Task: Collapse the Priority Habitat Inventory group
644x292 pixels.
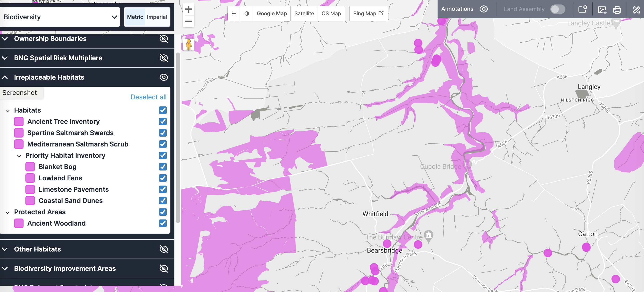Action: click(x=19, y=156)
